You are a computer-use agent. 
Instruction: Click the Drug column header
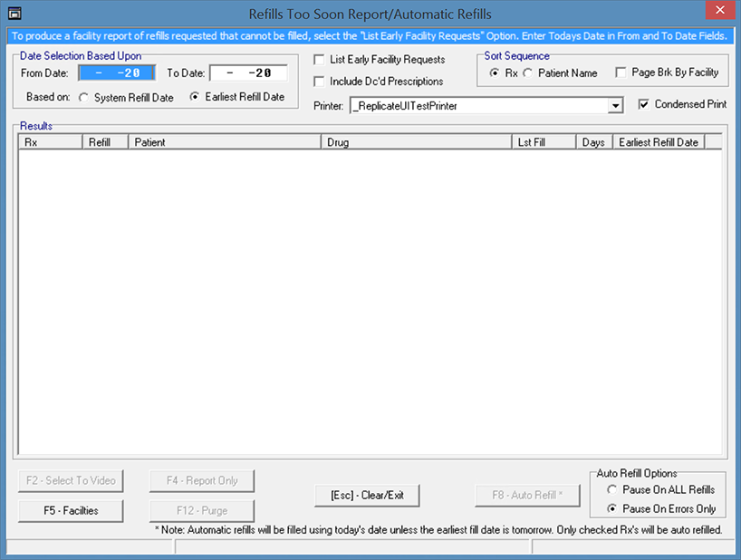(415, 142)
